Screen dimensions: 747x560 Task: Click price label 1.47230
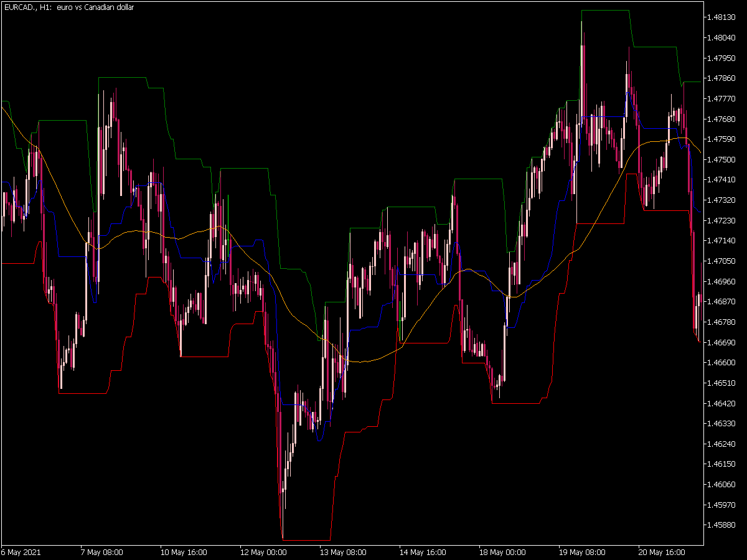723,220
